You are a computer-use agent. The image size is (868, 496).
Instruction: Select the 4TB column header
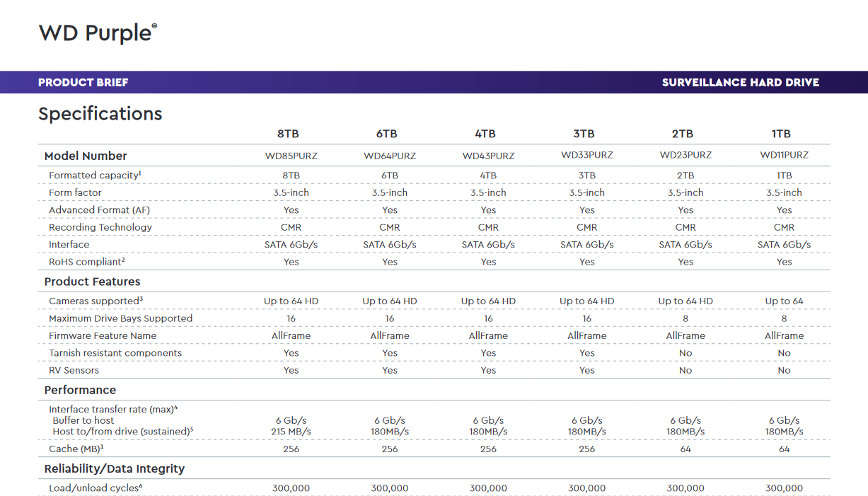[x=485, y=134]
